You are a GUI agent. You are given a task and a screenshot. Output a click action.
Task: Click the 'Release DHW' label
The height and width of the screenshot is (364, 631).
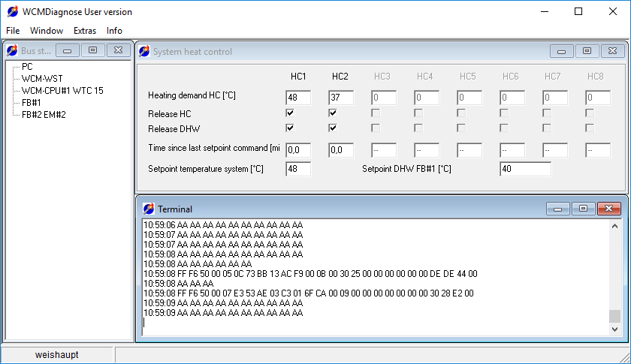pos(174,128)
